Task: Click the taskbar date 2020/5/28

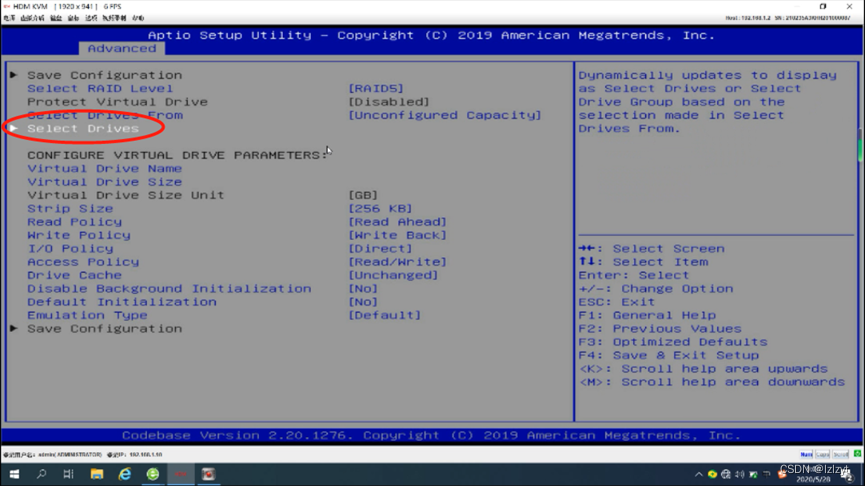Action: tap(813, 479)
